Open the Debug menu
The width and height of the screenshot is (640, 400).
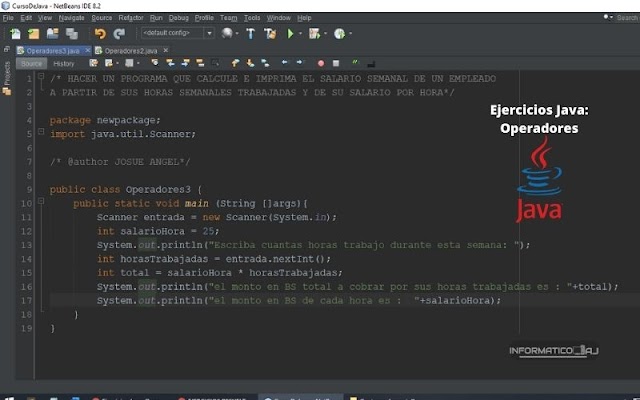pos(179,18)
